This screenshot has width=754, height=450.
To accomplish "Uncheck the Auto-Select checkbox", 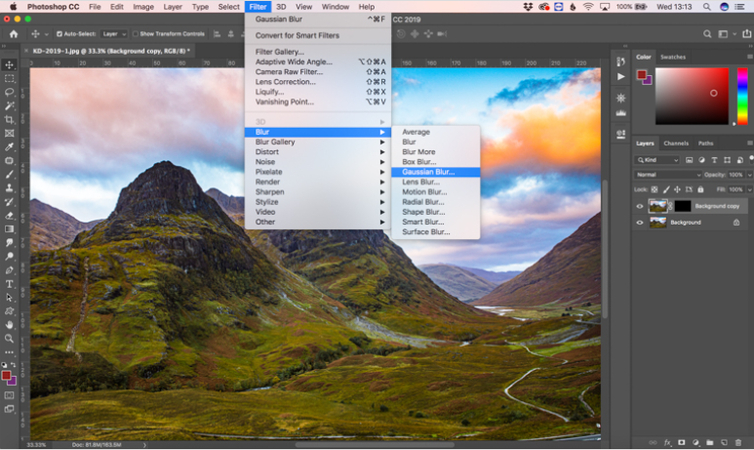I will click(x=60, y=33).
